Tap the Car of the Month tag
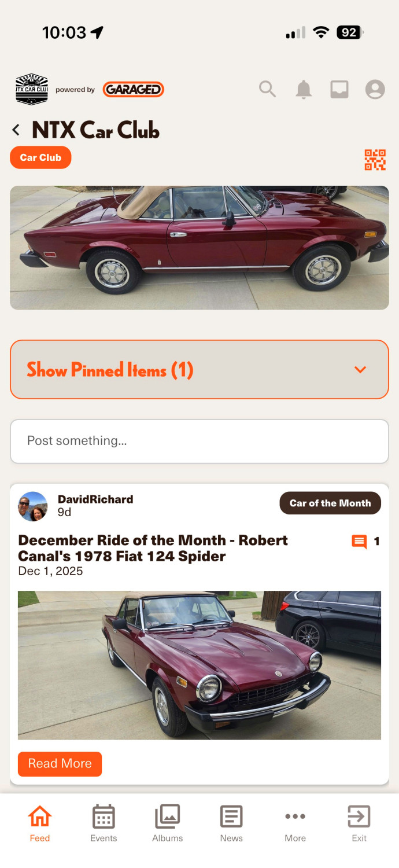Viewport: 399px width, 868px height. coord(330,503)
